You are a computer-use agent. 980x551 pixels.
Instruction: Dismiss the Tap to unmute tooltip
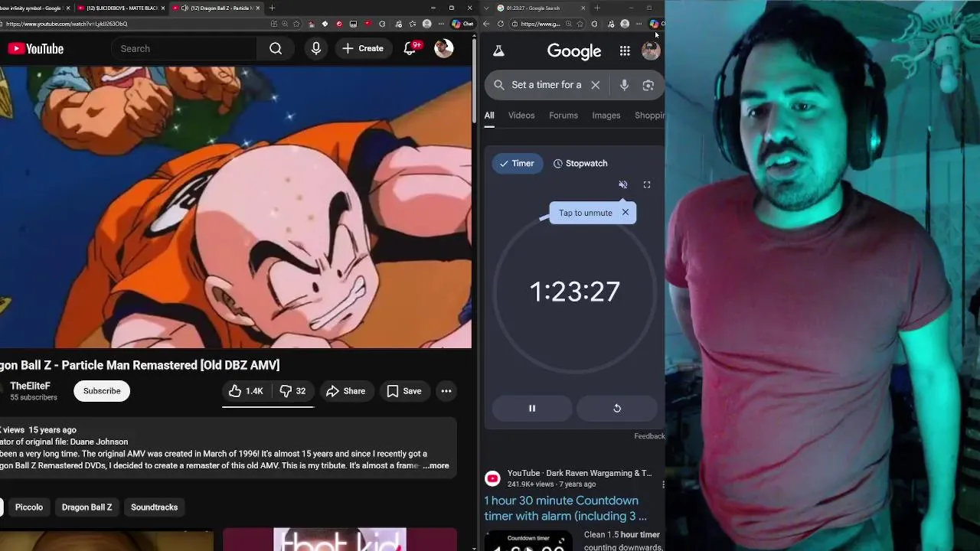pyautogui.click(x=626, y=212)
